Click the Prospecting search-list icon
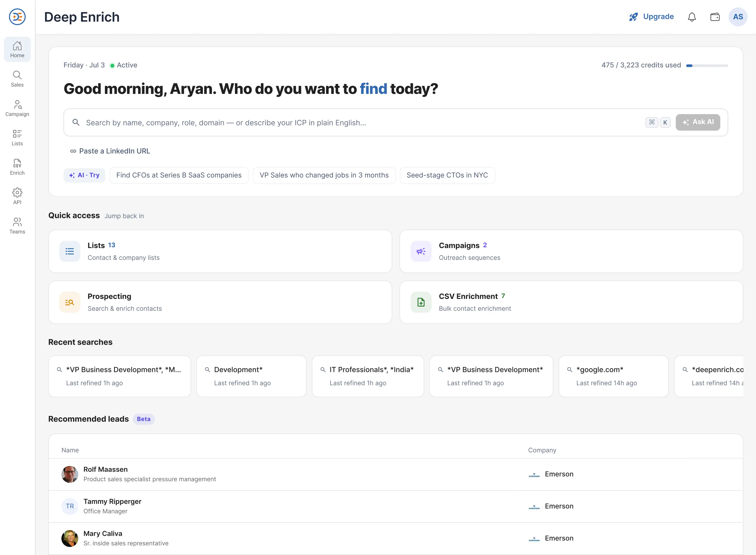 click(x=70, y=302)
